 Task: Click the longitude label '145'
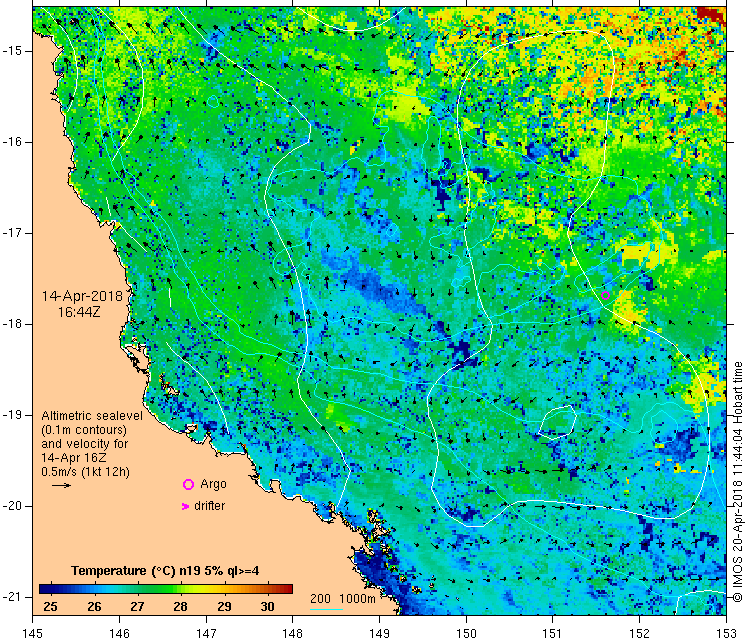[x=33, y=633]
